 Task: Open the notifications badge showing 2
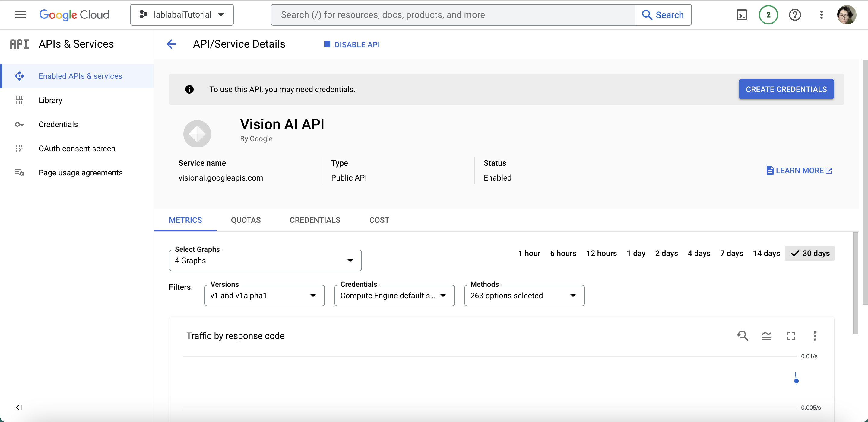[768, 15]
